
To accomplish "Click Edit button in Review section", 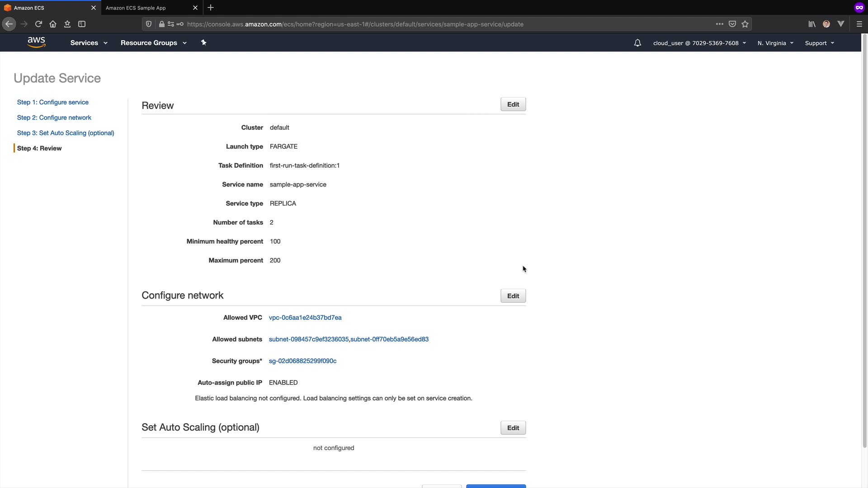I will 513,104.
